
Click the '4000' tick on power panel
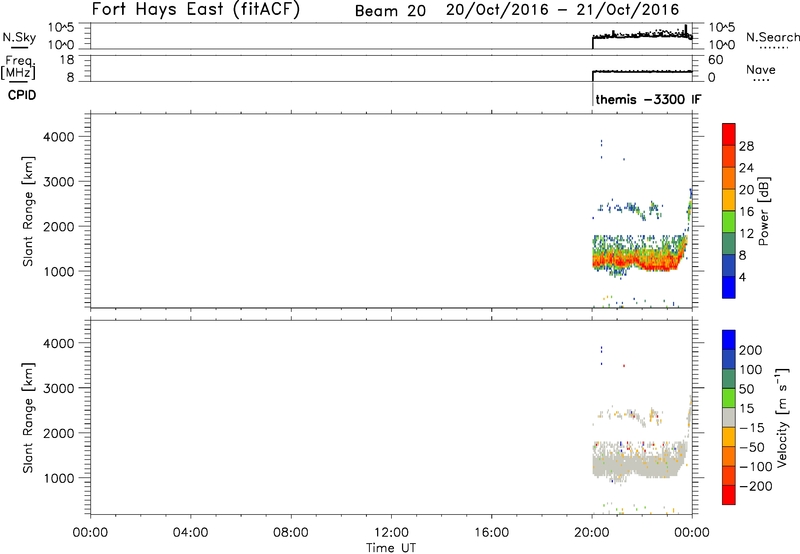[58, 137]
